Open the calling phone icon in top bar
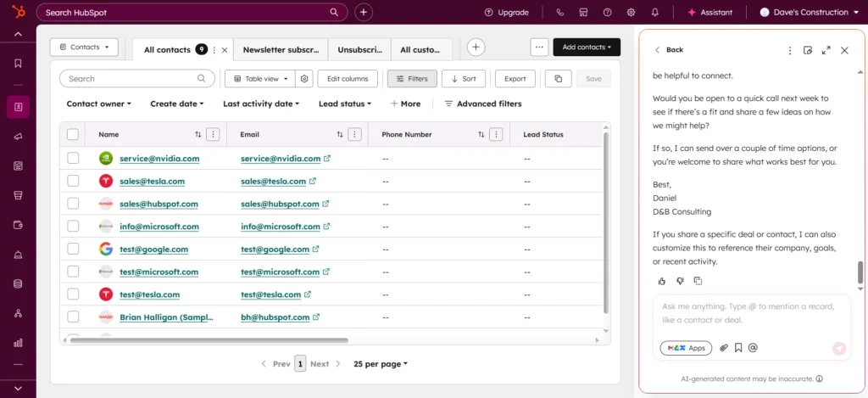868x398 pixels. pos(559,12)
